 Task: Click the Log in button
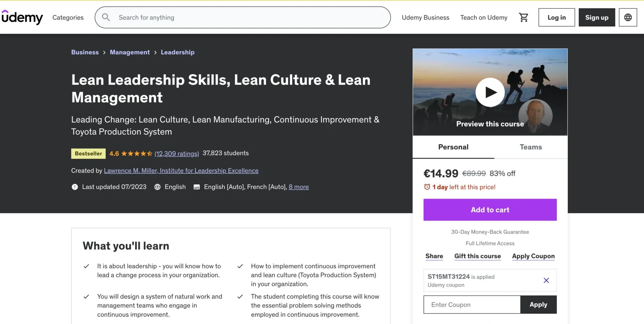pyautogui.click(x=556, y=17)
